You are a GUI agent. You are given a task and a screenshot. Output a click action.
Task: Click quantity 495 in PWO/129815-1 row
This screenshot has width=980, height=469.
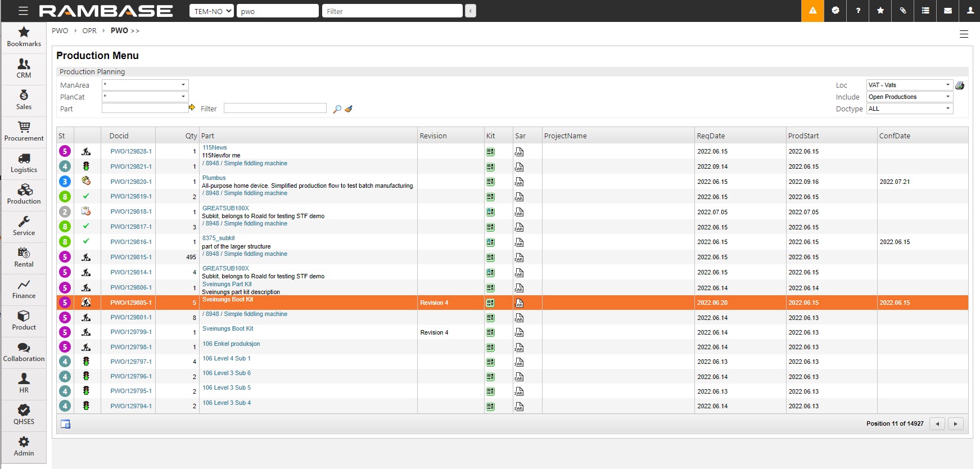tap(191, 257)
